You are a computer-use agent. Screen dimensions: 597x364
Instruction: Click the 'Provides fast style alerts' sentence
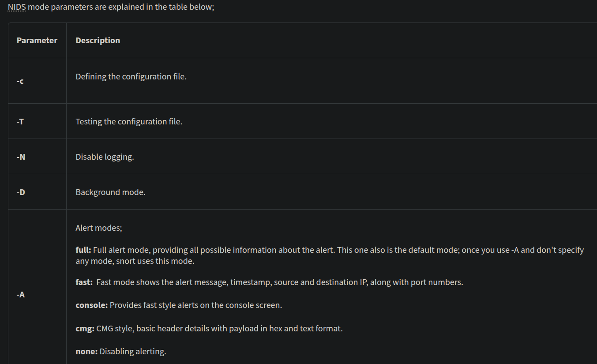pyautogui.click(x=195, y=305)
